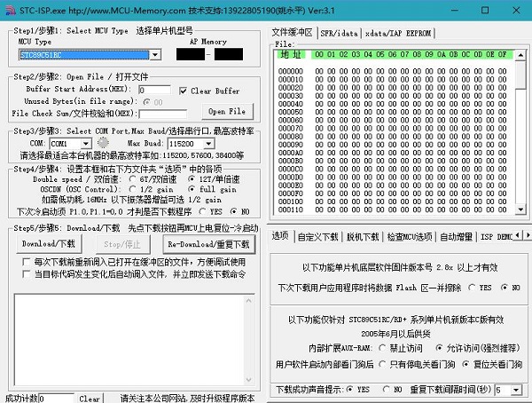Open the COM port dropdown

(87, 144)
